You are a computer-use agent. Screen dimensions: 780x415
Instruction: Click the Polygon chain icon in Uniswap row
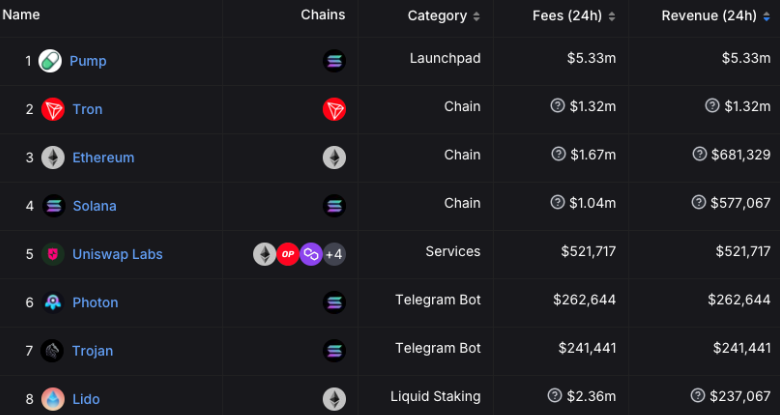(311, 254)
